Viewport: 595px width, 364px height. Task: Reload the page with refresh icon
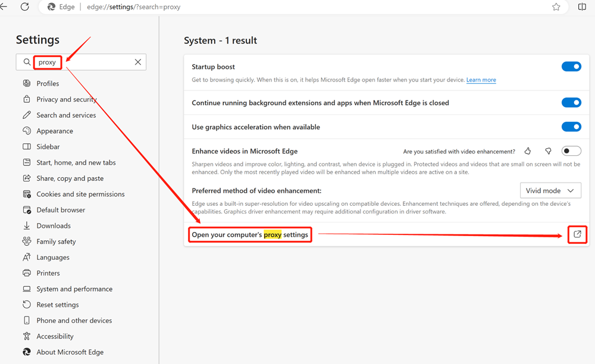click(24, 7)
